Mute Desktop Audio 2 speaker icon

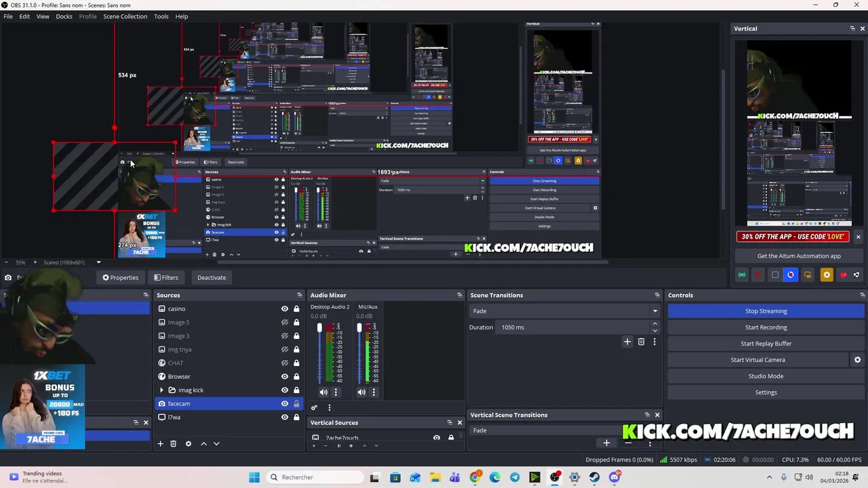323,392
